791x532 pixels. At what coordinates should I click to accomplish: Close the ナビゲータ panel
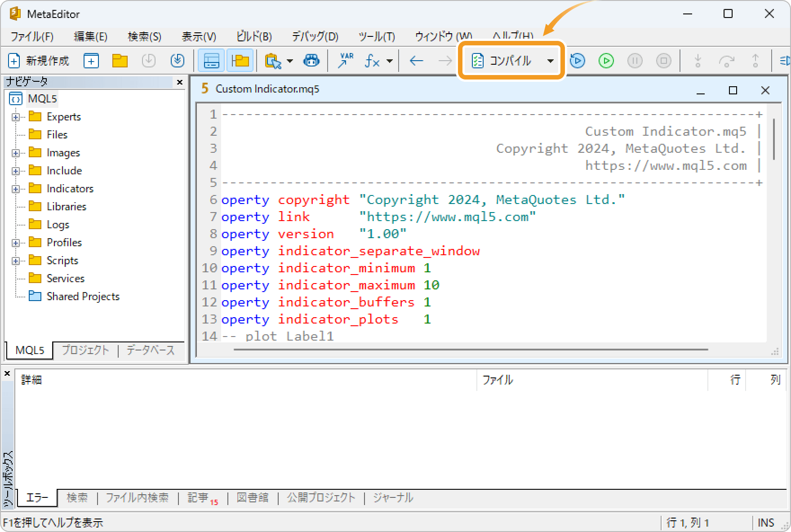point(180,82)
